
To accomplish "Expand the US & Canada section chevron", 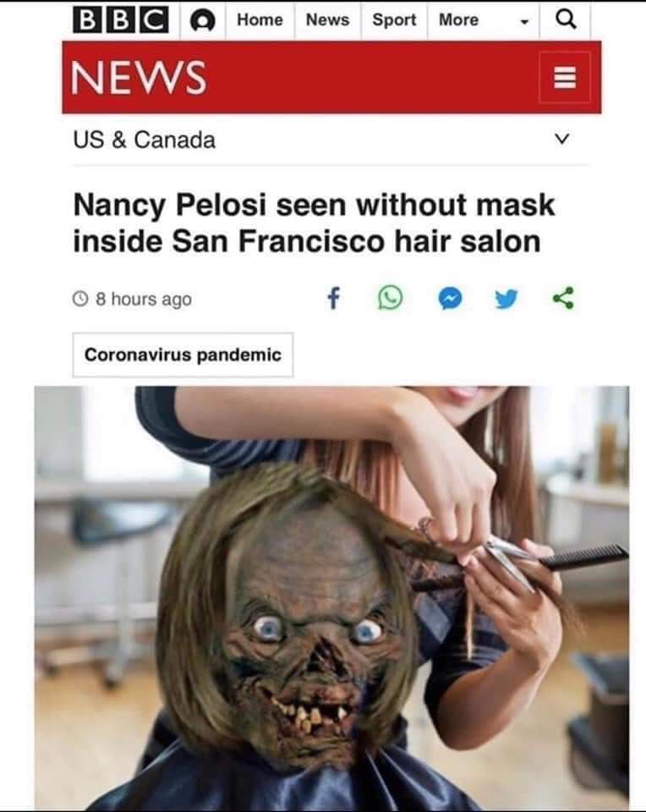I will tap(561, 139).
